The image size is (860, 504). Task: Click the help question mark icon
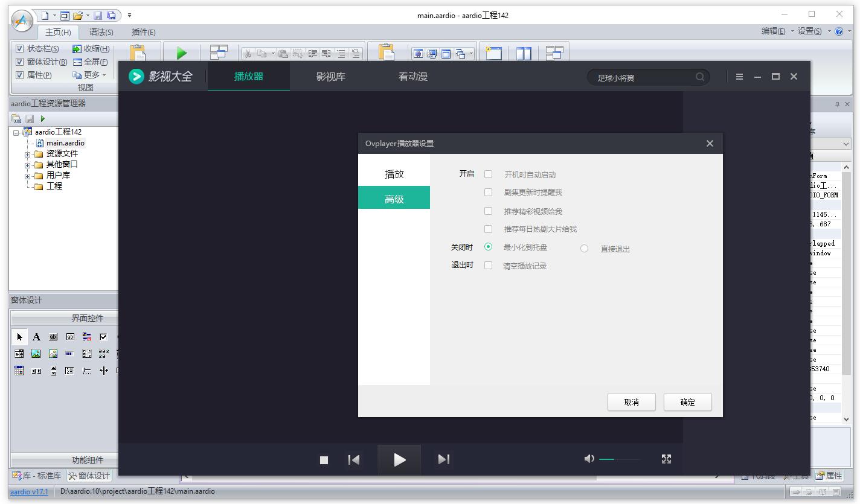click(x=839, y=31)
